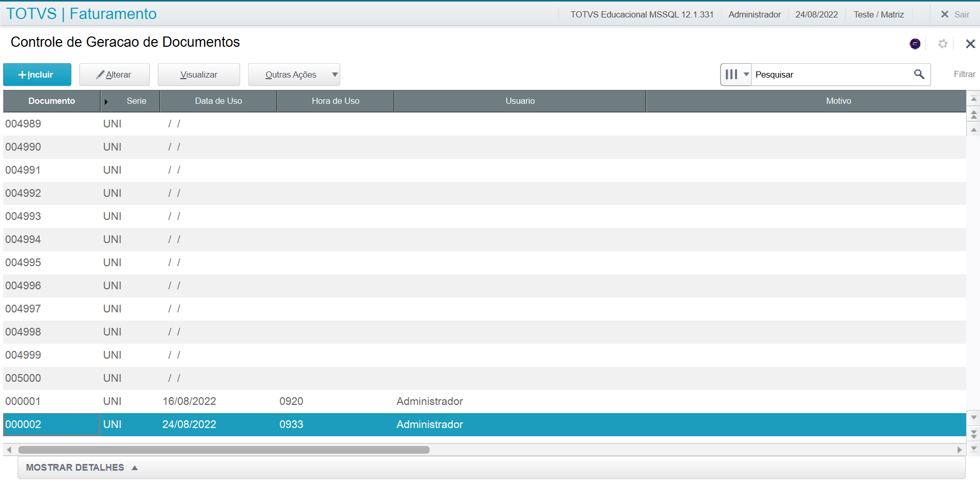
Task: Click TOTVS Educacional MSSQL 12.1.331 label
Action: [x=642, y=14]
